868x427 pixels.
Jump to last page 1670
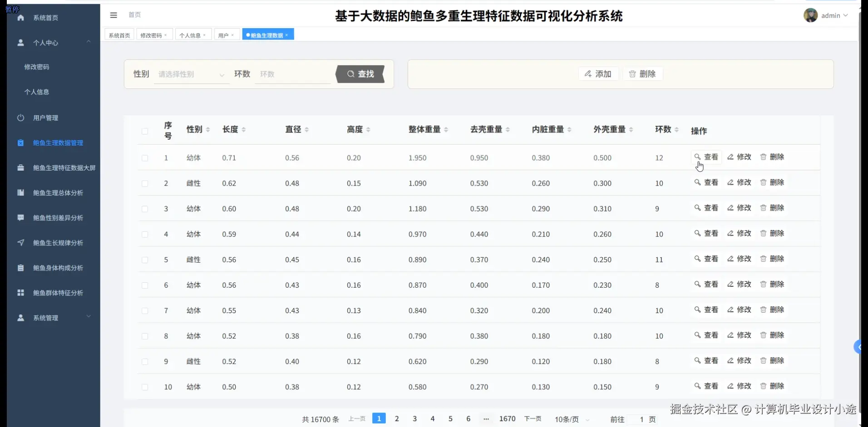tap(507, 418)
